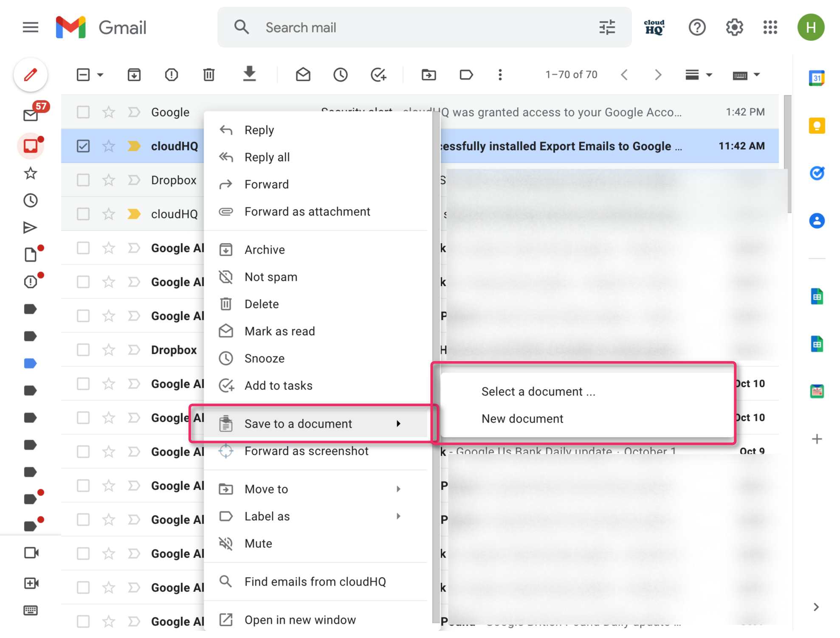840x638 pixels.
Task: Click the Report spam toolbar icon
Action: point(172,75)
